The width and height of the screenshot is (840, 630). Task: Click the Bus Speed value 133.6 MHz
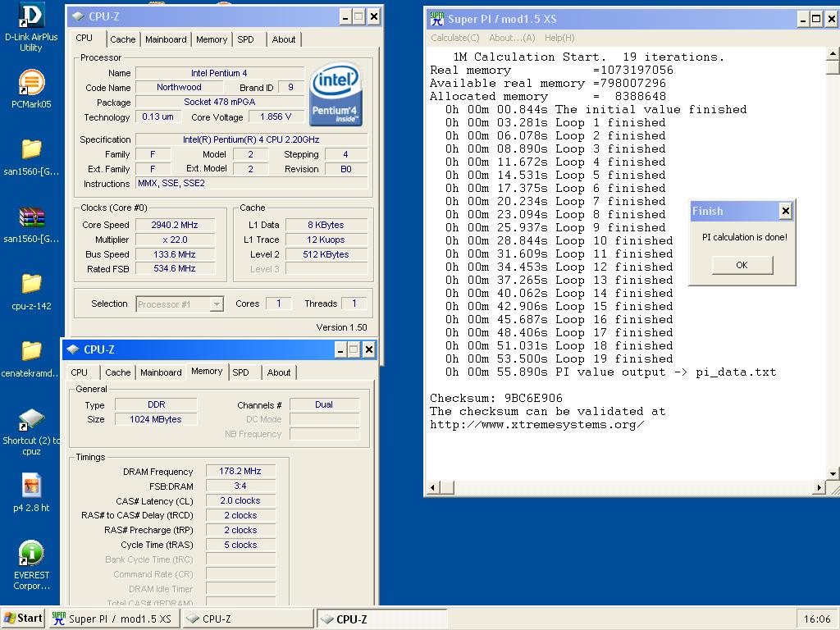(x=175, y=254)
